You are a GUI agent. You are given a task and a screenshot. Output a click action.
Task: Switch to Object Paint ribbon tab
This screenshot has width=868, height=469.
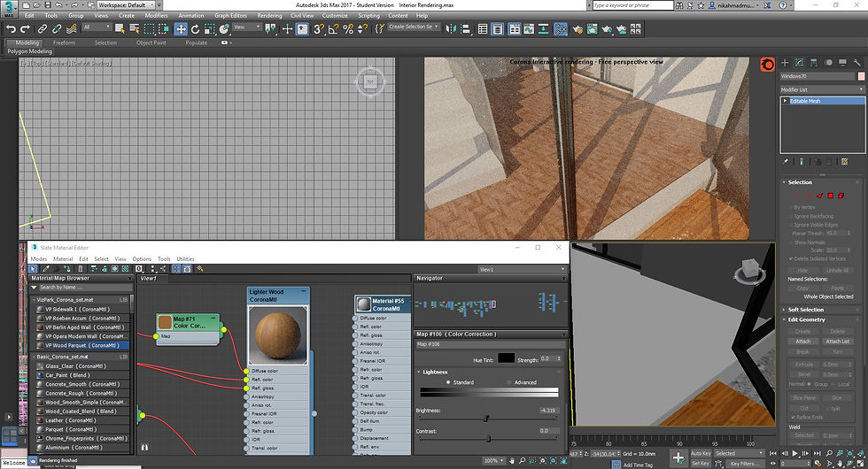(x=151, y=42)
